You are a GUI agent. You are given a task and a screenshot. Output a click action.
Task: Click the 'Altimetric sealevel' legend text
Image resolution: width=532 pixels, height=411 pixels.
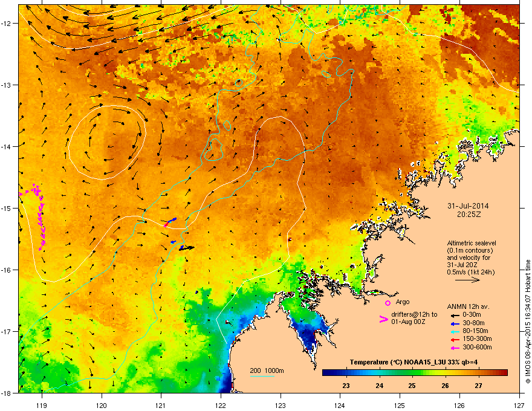pos(472,243)
